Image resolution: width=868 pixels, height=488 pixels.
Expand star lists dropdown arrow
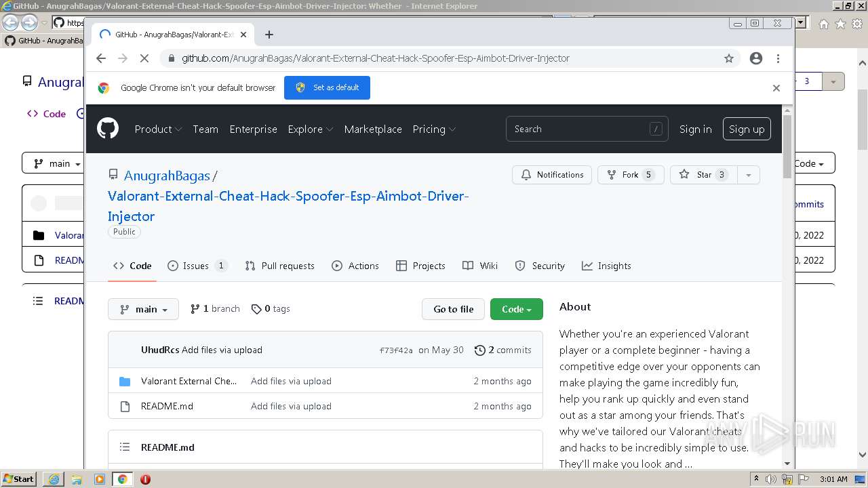[749, 175]
